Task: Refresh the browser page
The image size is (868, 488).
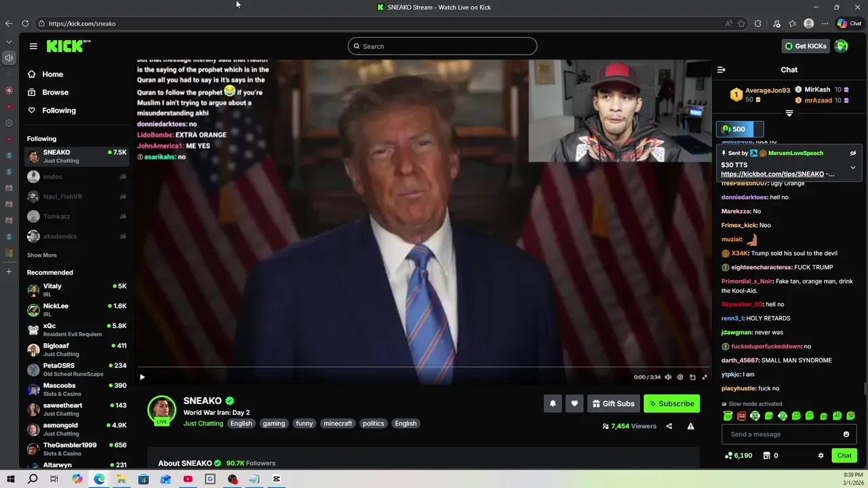Action: pos(25,24)
